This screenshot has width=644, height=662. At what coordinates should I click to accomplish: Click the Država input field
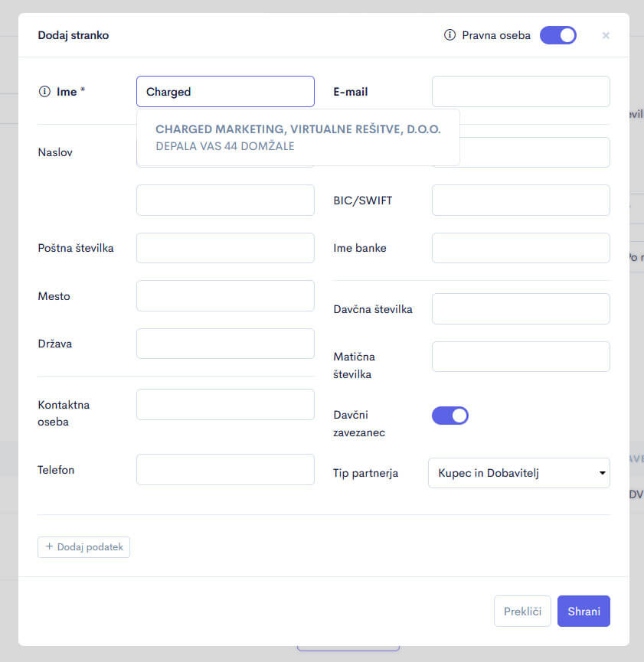point(225,344)
